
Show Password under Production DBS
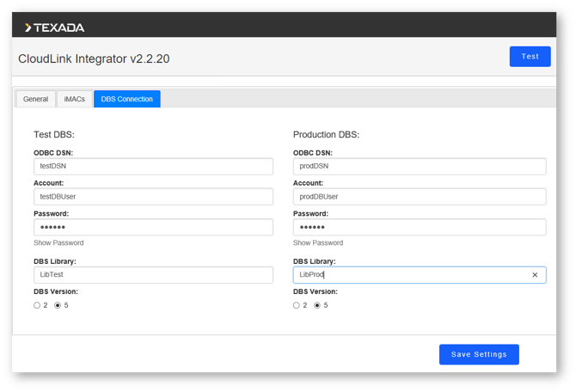318,243
